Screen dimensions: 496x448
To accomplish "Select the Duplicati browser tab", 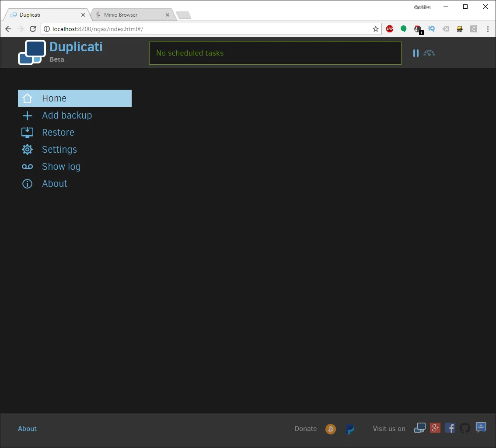I will click(x=46, y=15).
